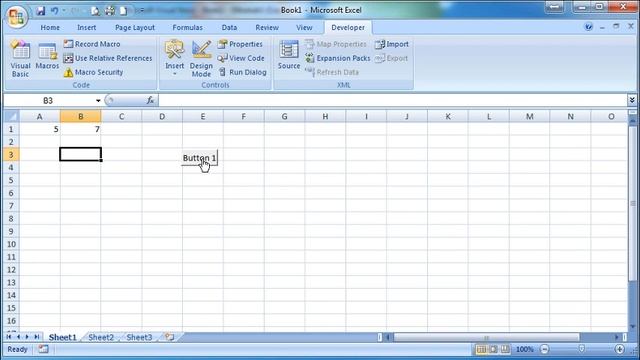640x360 pixels.
Task: Select column M header
Action: tap(529, 116)
